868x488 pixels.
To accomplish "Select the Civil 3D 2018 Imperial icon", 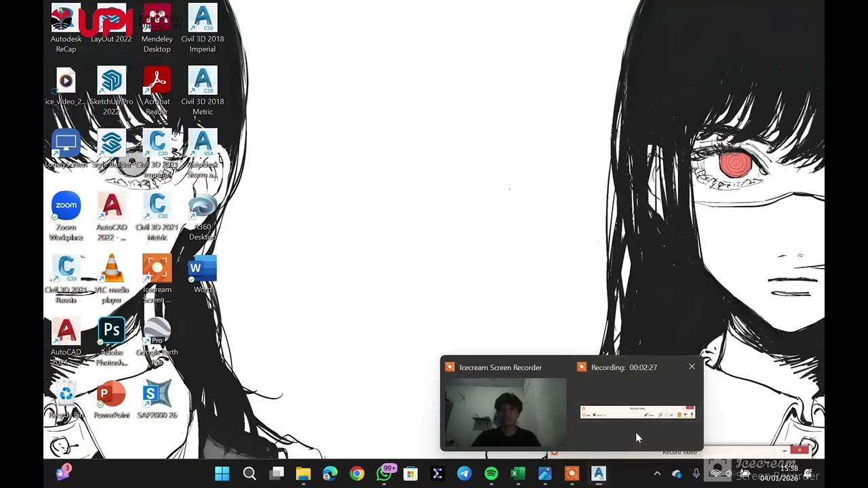I will [202, 28].
